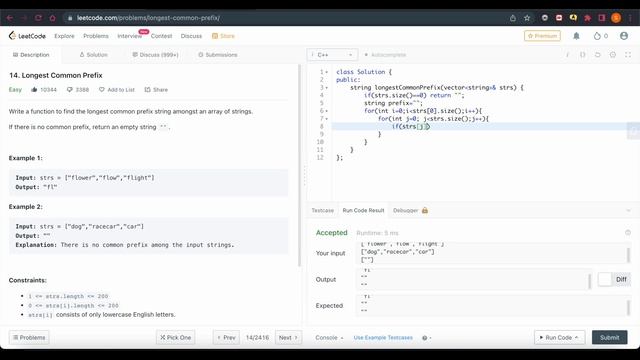This screenshot has height=360, width=640.
Task: Open the Run Code dropdown arrow
Action: [576, 338]
